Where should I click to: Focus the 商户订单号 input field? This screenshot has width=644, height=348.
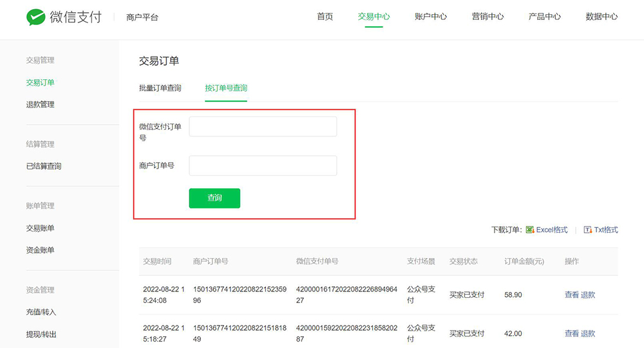[263, 165]
